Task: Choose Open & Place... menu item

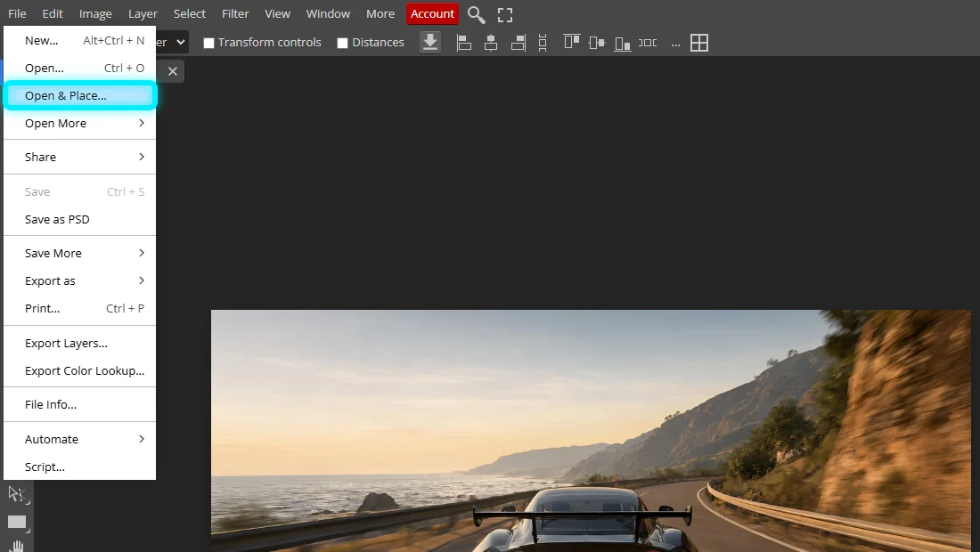Action: (80, 95)
